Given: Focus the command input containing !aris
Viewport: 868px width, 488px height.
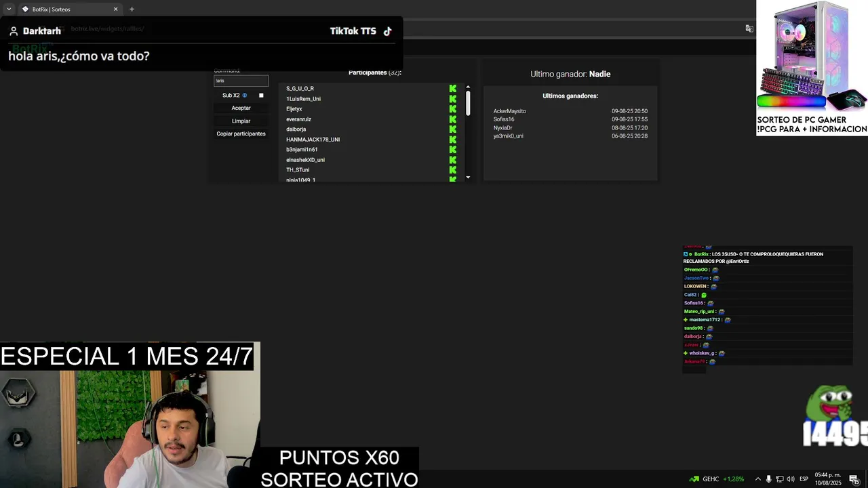Looking at the screenshot, I should coord(241,81).
